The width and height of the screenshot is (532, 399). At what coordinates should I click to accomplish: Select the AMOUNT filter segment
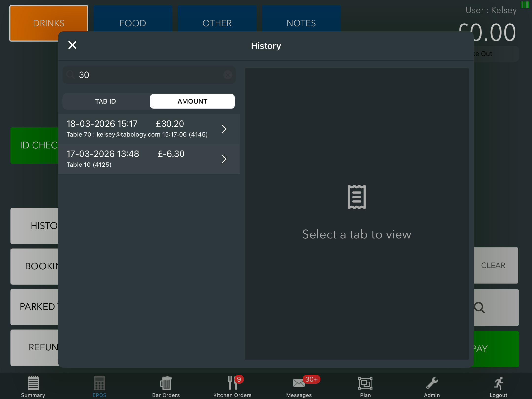point(192,101)
